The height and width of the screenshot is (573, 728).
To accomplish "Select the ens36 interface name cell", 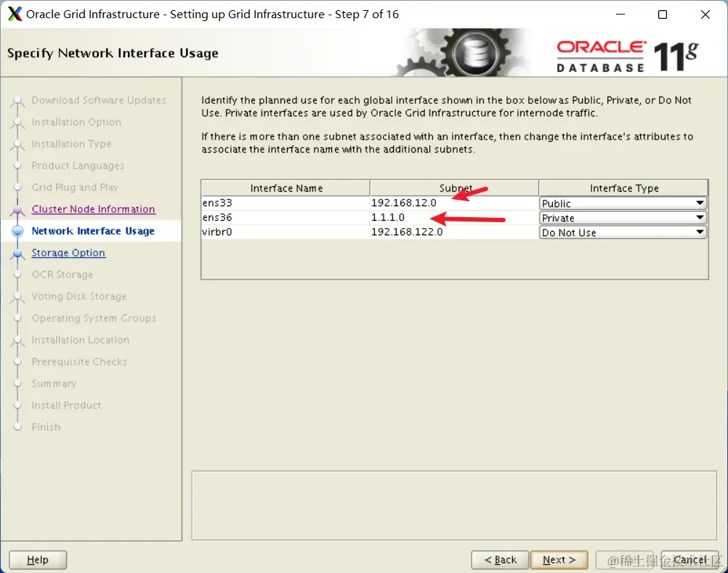I will tap(286, 217).
